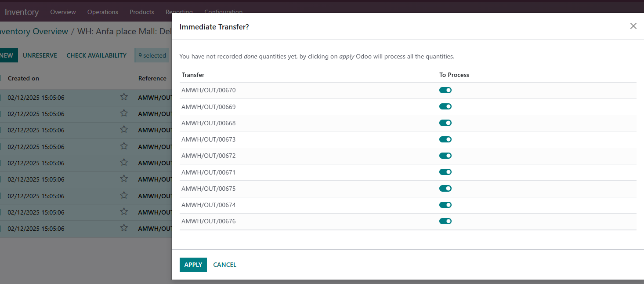
Task: Favorite the second row using its star icon
Action: click(x=123, y=113)
